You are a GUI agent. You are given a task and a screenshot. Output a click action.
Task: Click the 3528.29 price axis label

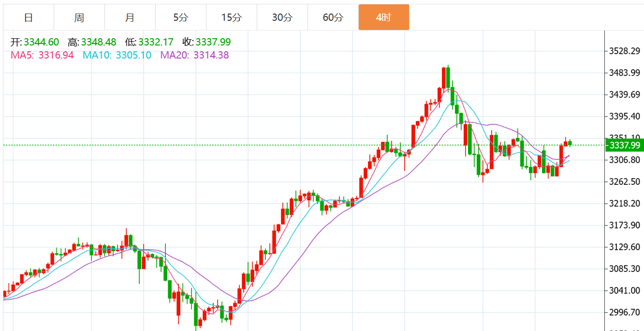[625, 51]
